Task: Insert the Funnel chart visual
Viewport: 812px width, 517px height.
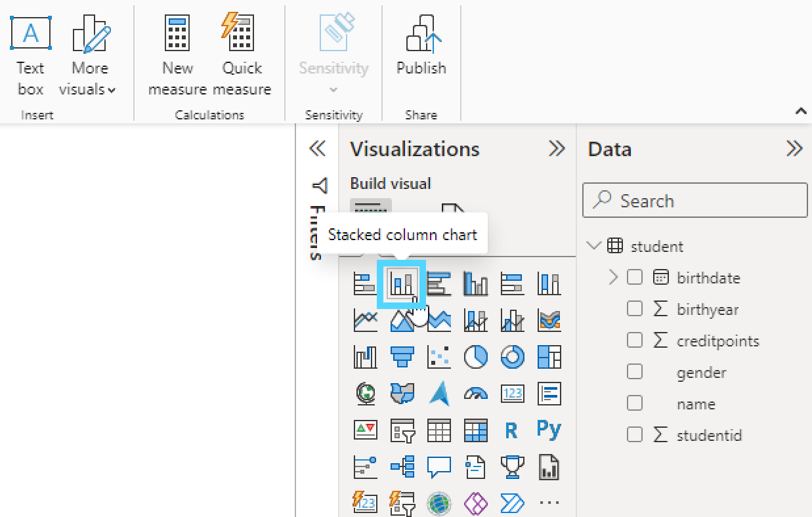Action: [402, 357]
